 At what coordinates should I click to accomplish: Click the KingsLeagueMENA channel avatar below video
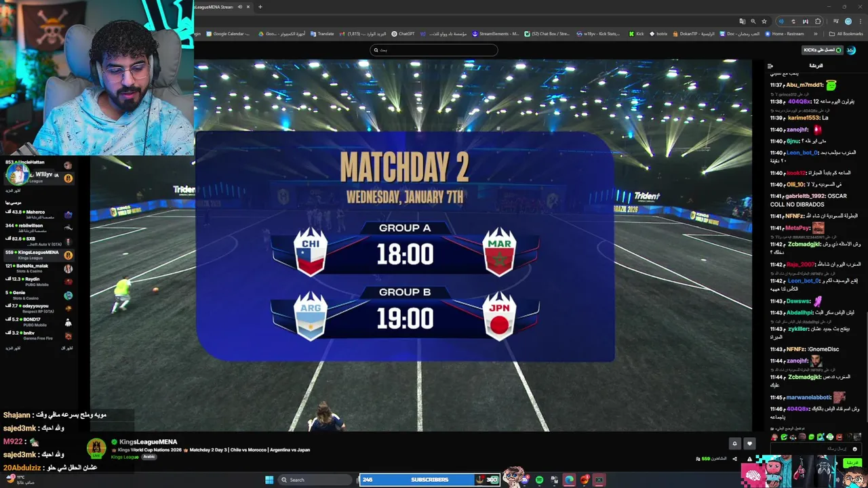96,448
